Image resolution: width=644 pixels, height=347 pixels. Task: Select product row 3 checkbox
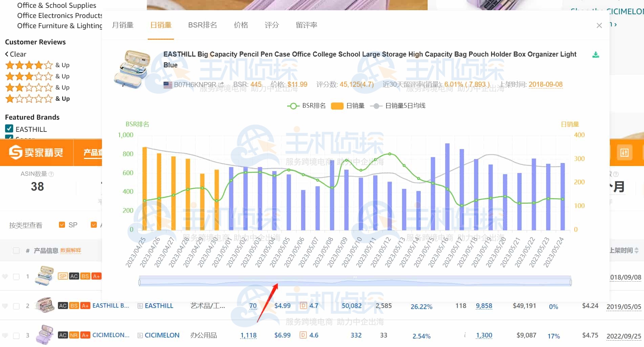coord(16,336)
